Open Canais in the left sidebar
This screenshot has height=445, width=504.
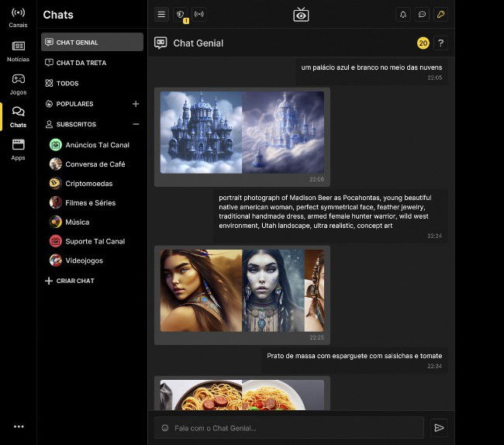[x=18, y=18]
